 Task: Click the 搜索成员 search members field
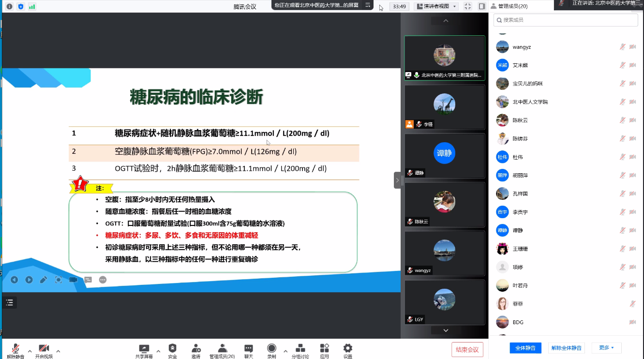[565, 20]
